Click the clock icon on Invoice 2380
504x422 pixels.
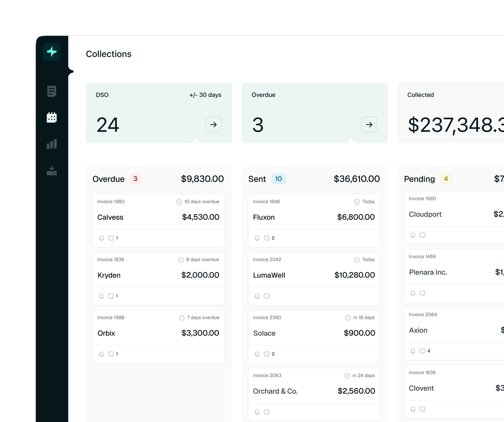pos(348,318)
